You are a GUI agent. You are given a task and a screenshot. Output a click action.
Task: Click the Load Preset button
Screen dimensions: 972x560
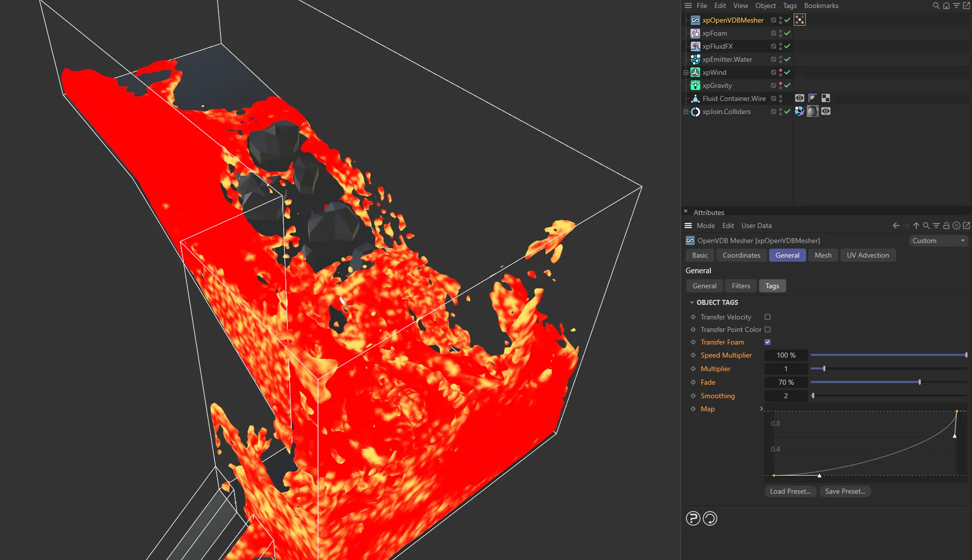click(x=790, y=491)
